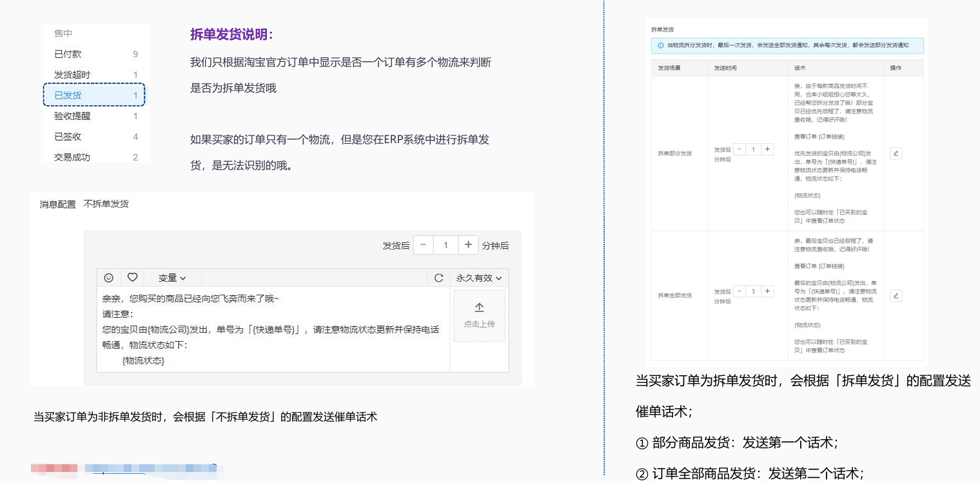Increase delay for 拆单部分发货 row
The height and width of the screenshot is (481, 980).
click(x=767, y=149)
